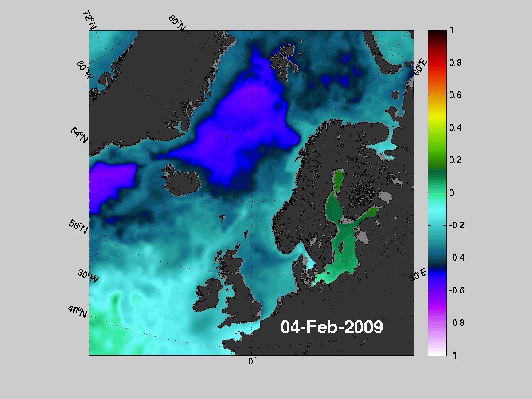Image resolution: width=532 pixels, height=399 pixels.
Task: Click the 30°W longitude label
Action: pos(88,276)
